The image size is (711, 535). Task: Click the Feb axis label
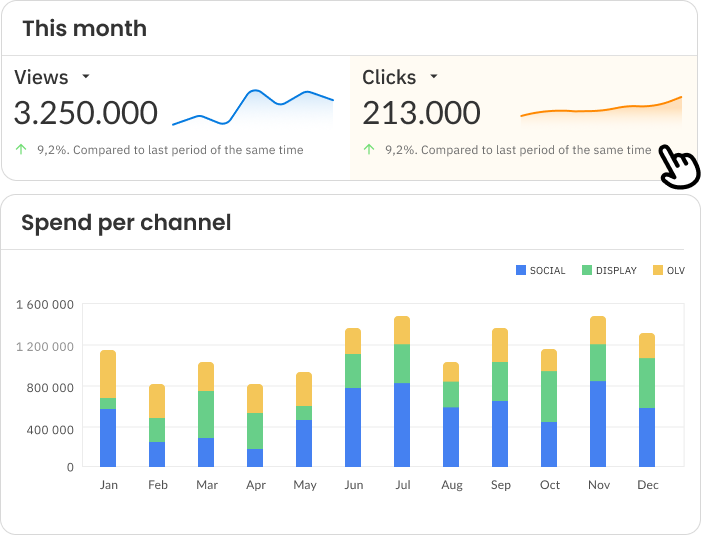[x=158, y=485]
